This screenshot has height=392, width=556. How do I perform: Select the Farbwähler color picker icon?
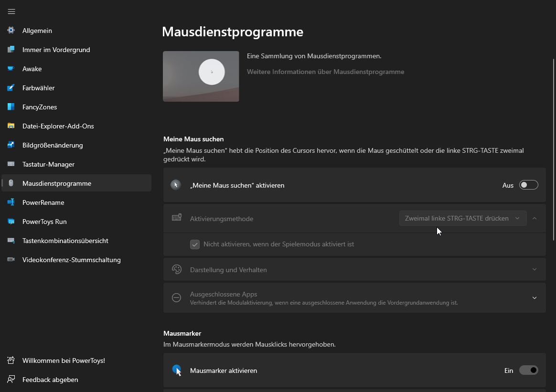point(11,88)
